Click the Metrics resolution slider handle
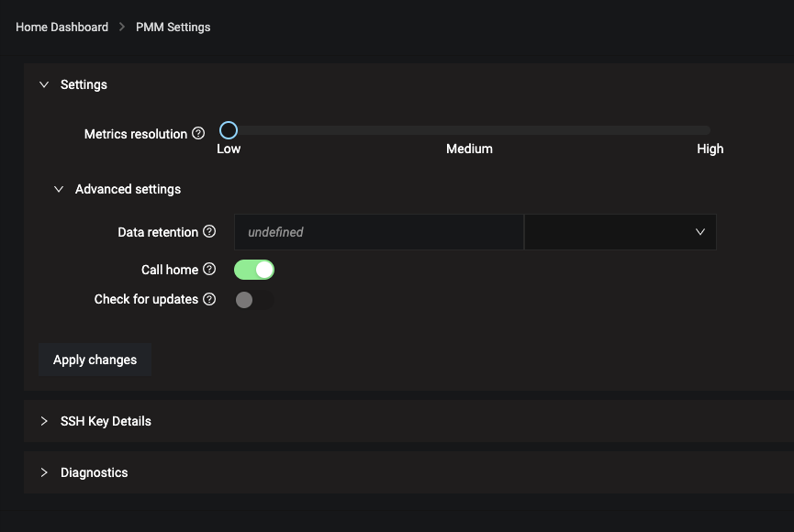Screen dimensions: 794x532 pos(229,130)
